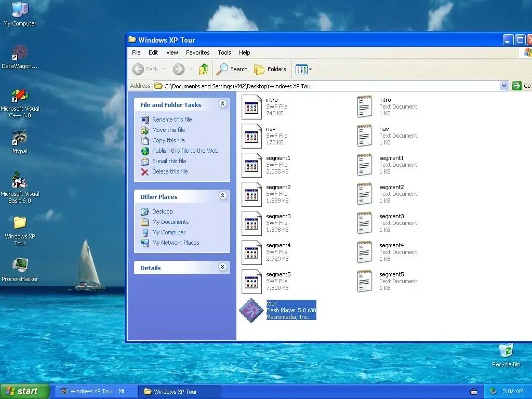Viewport: 532px width, 399px height.
Task: Toggle the Folders pane
Action: 270,69
